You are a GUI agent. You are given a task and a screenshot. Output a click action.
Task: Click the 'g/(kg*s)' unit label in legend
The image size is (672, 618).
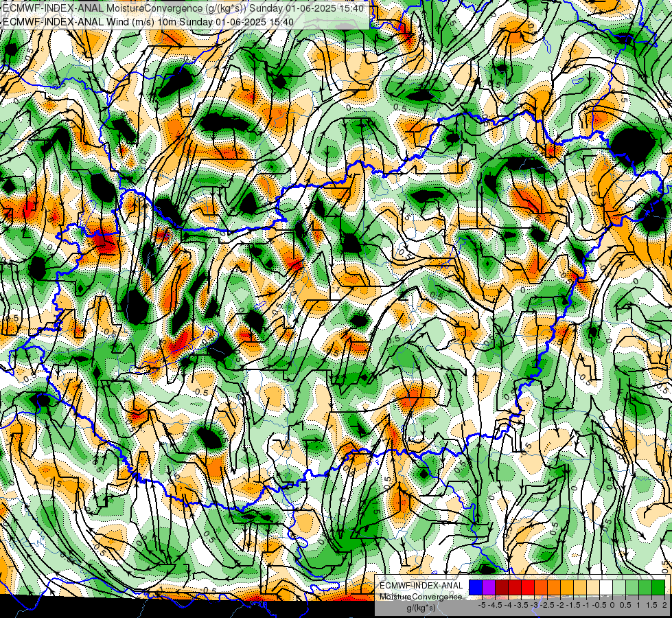[x=421, y=608]
